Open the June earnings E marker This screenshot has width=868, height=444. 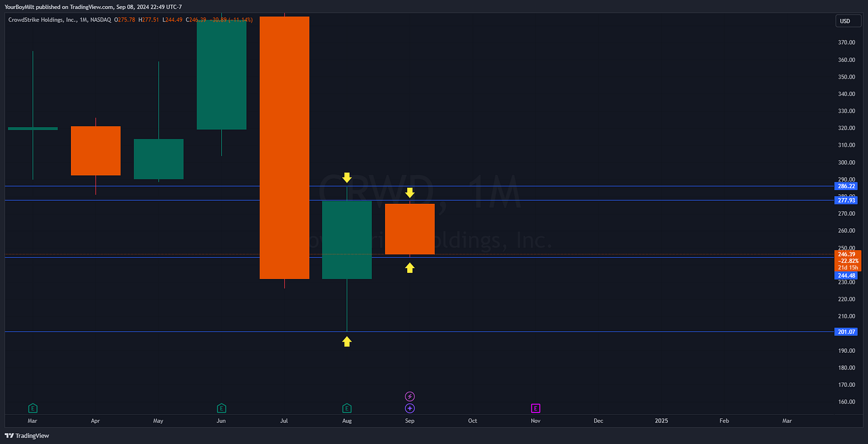pos(221,408)
